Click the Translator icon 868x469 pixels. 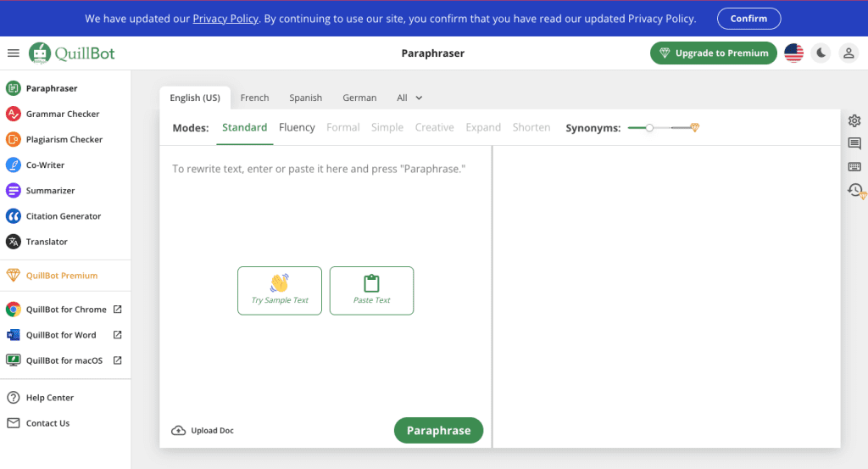(x=13, y=242)
